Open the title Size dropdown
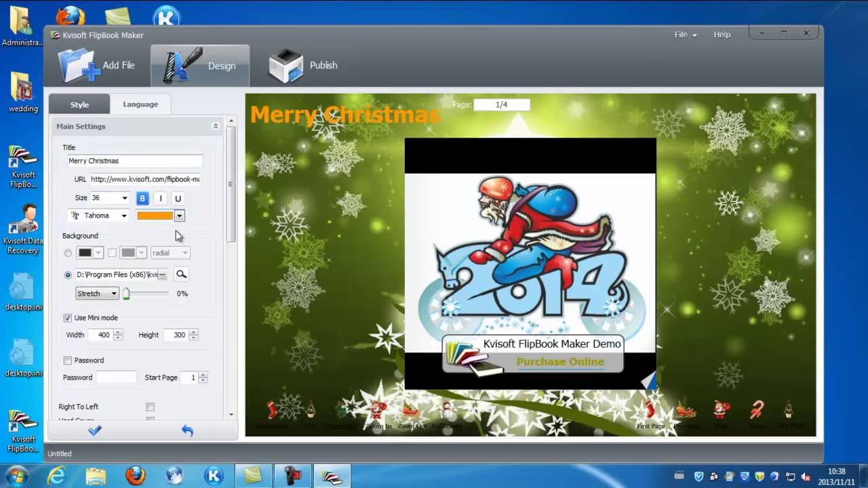Screen dimensions: 868x488 pos(124,199)
